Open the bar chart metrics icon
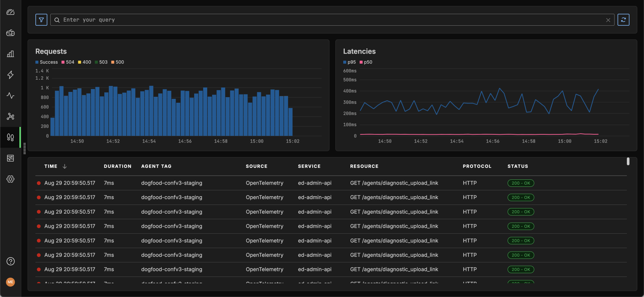Screen dimensions: 644x297 [x=10, y=54]
